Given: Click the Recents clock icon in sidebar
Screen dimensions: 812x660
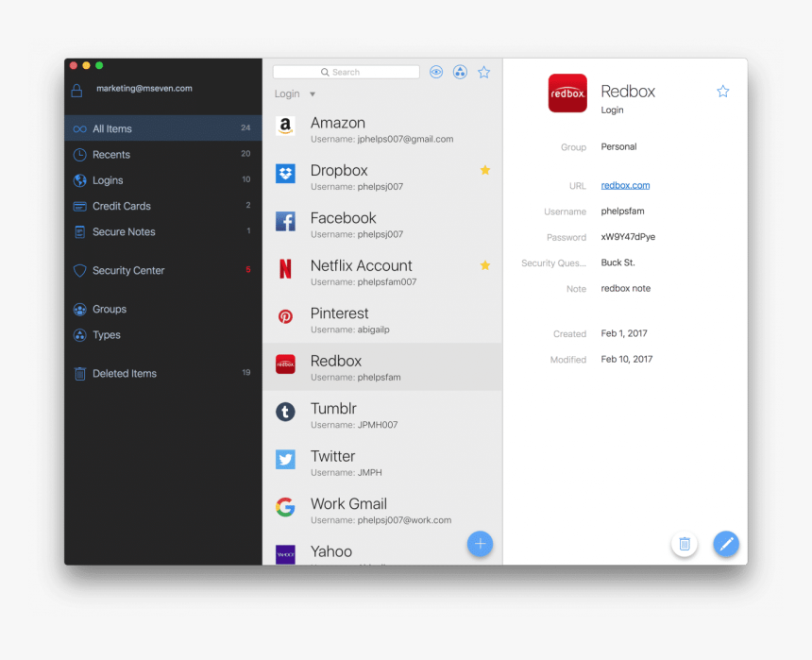Looking at the screenshot, I should point(80,155).
